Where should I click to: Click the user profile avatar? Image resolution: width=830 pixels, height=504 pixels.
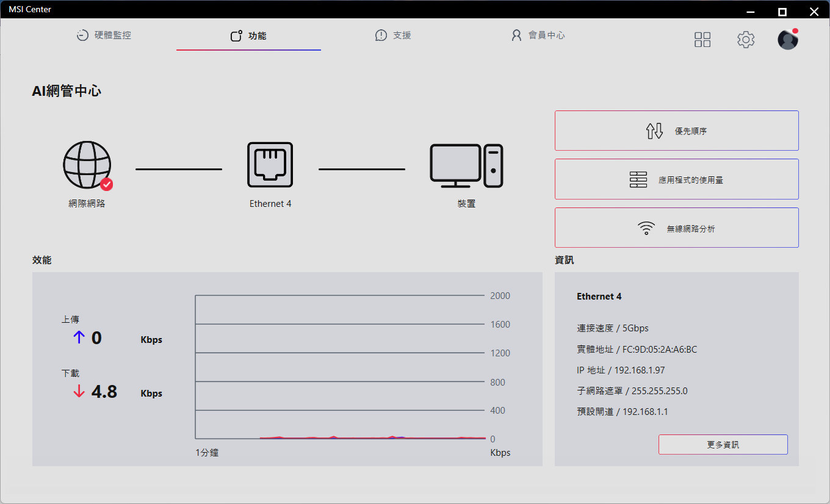(787, 40)
